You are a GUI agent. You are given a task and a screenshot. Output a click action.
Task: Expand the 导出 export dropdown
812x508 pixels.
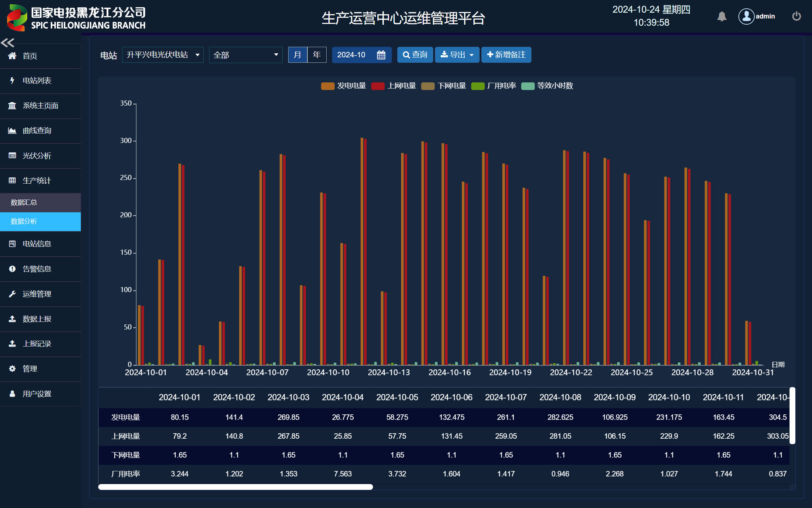click(x=457, y=55)
